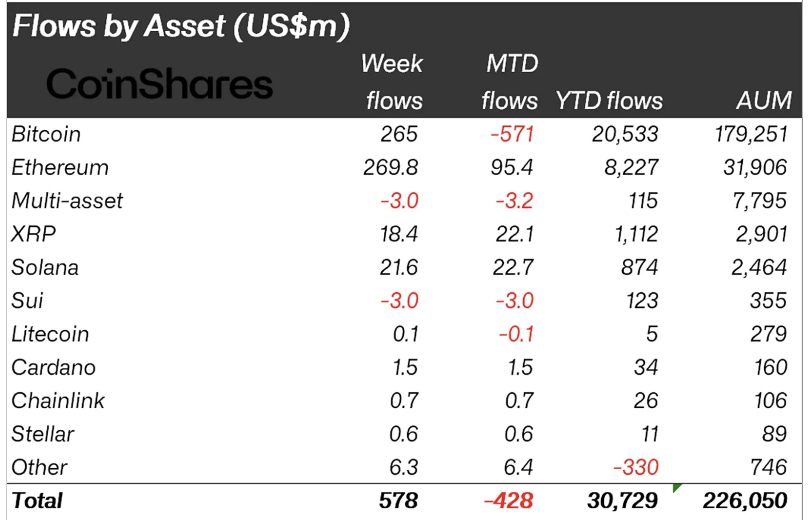The width and height of the screenshot is (812, 520).
Task: Click the Ethereum row label
Action: [60, 167]
